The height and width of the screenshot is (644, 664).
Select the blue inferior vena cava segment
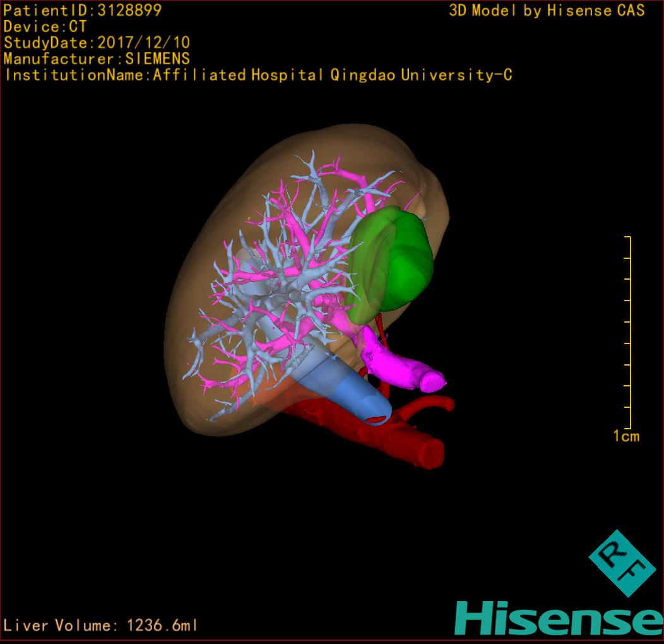344,384
